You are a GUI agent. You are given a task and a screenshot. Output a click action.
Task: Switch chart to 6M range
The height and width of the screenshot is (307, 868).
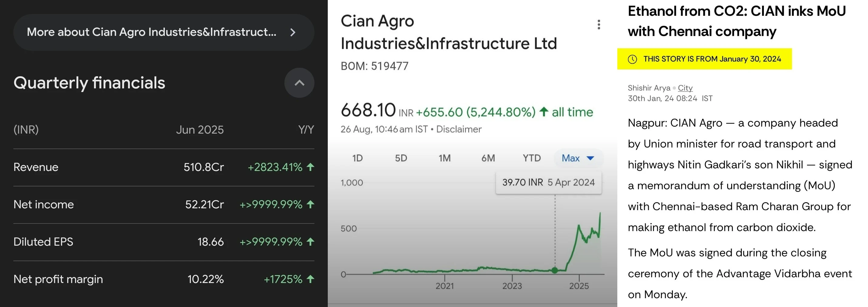pos(488,158)
